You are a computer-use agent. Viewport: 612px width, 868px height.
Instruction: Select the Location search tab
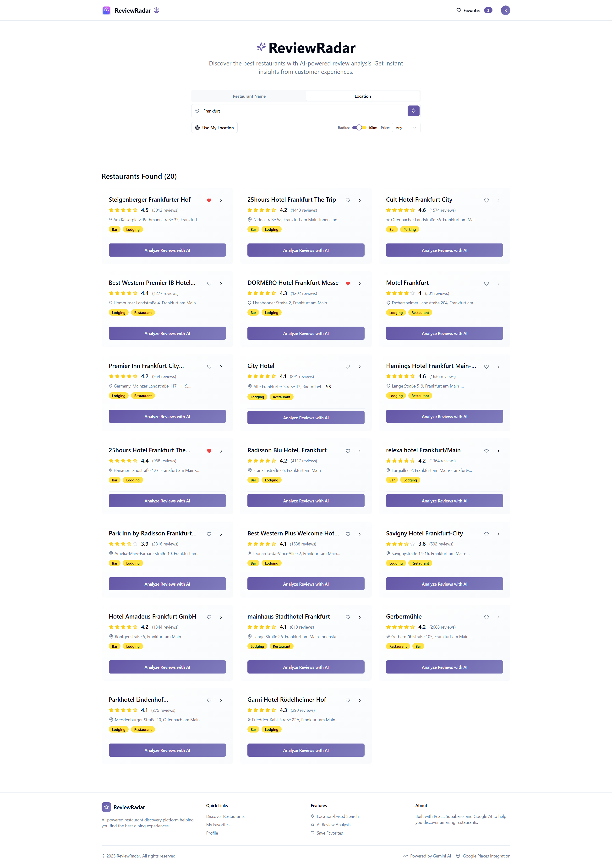362,96
